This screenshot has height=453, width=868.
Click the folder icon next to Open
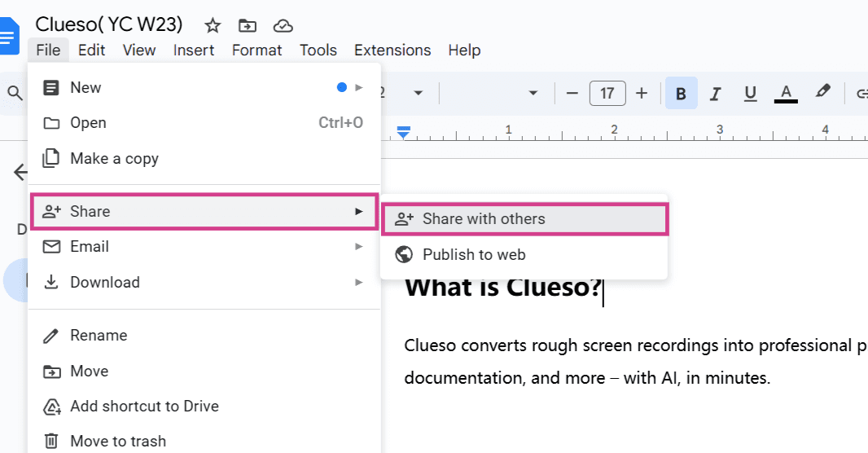tap(51, 123)
